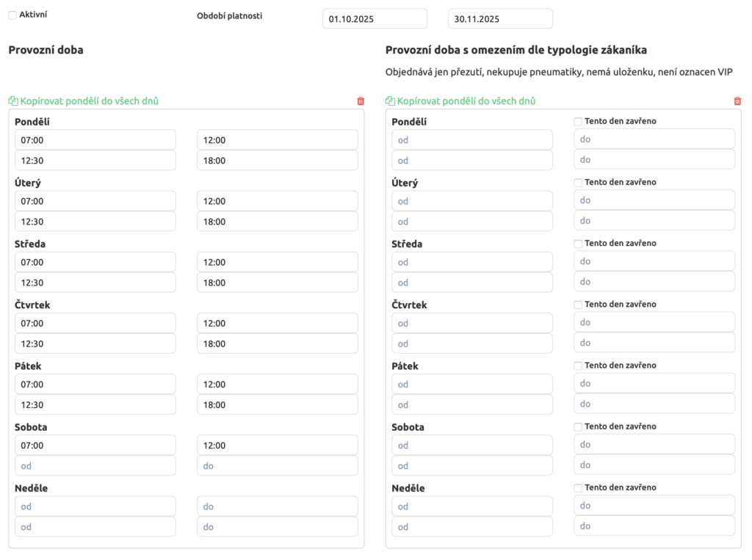This screenshot has width=752, height=560.
Task: Open validity end date field 30.11.2025
Action: pos(500,19)
